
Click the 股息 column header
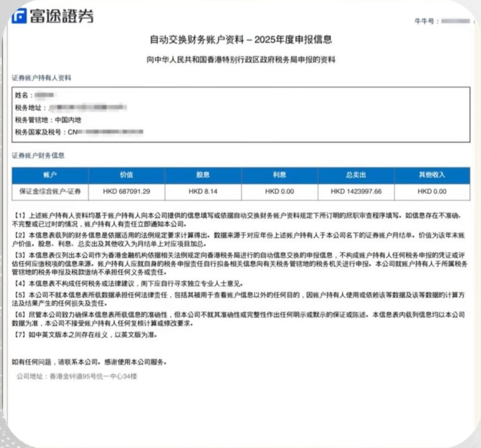coord(203,175)
